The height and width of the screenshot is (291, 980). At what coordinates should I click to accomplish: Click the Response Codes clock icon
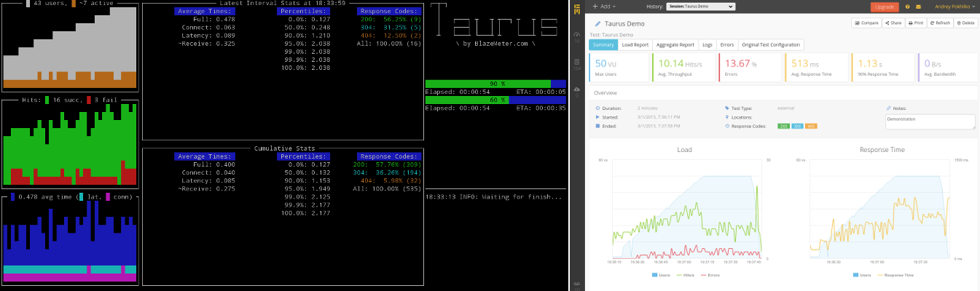(x=728, y=125)
